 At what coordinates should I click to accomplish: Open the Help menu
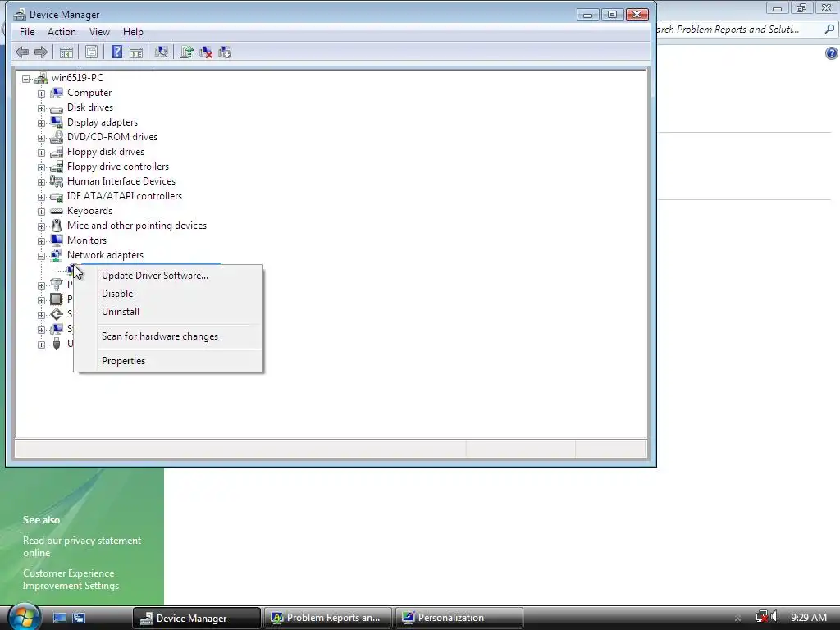coord(133,32)
